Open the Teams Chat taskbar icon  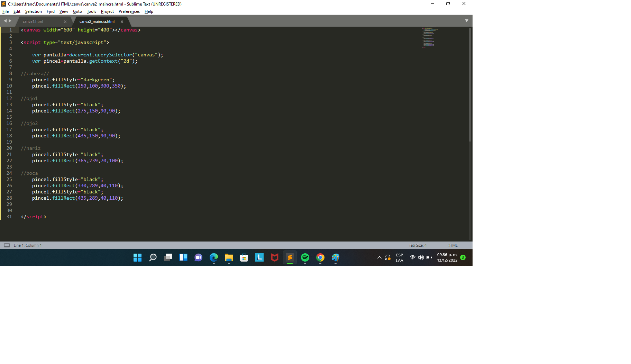[199, 257]
